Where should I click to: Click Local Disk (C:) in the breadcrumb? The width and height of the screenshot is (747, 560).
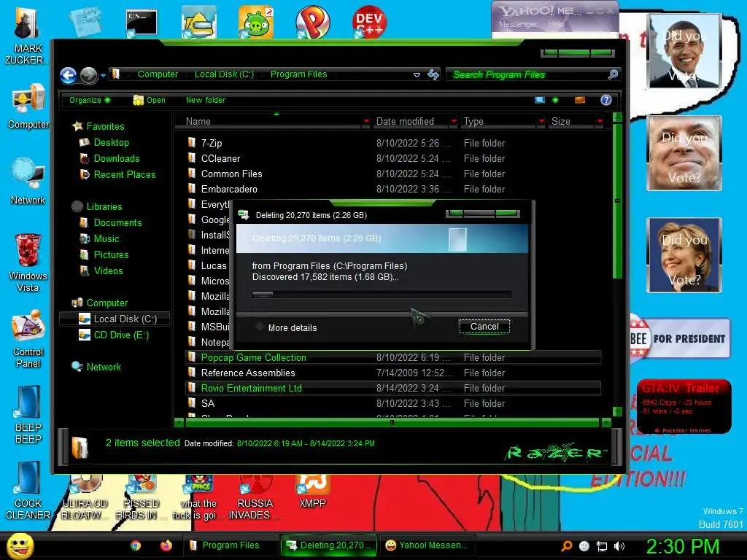point(224,74)
